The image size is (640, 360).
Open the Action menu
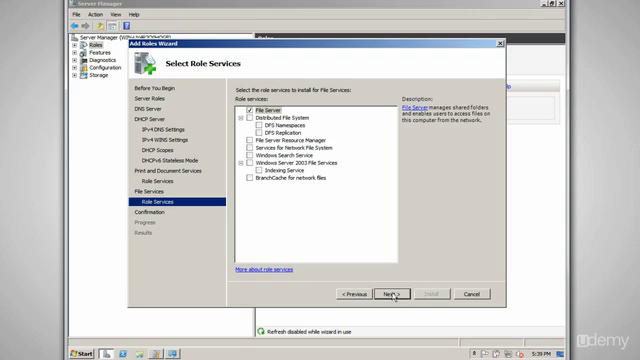pyautogui.click(x=96, y=15)
